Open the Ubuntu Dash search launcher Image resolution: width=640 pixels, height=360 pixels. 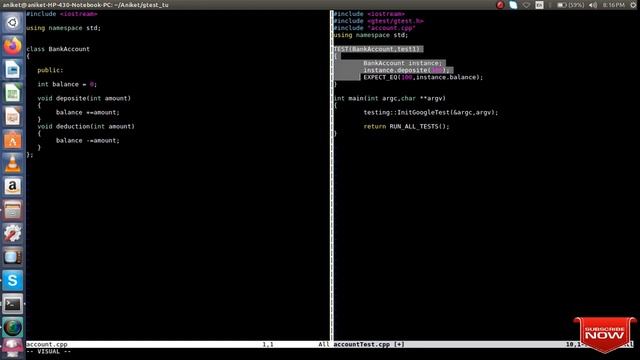pos(12,22)
